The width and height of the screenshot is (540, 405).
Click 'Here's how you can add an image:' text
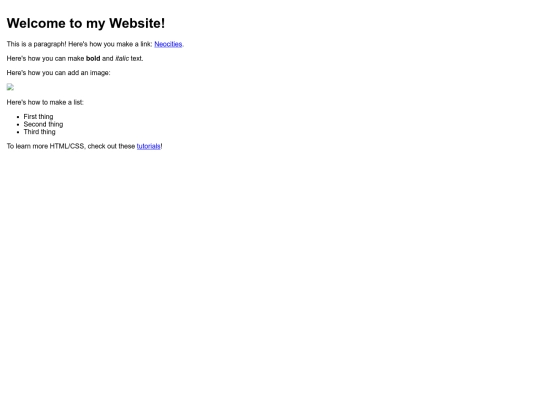point(59,73)
